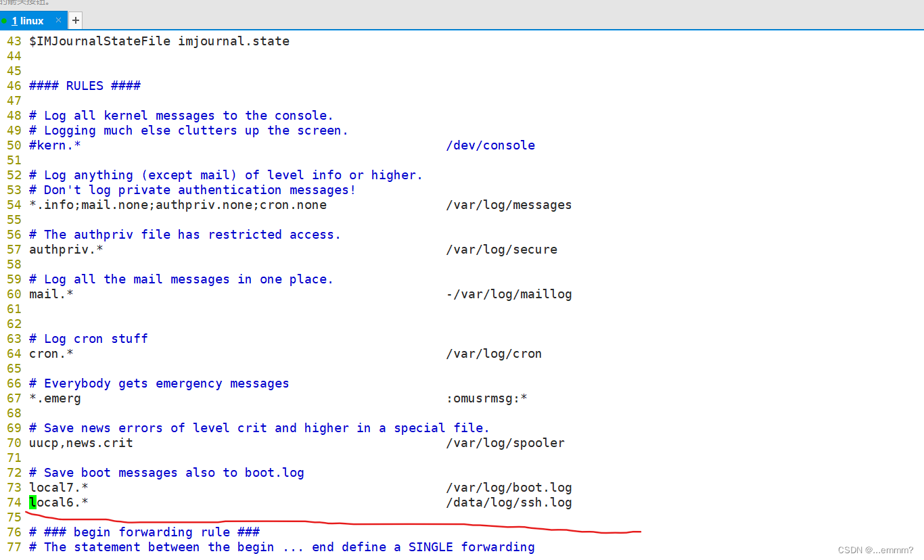This screenshot has width=924, height=560.
Task: Click the "local6.*" selector at the cursor line
Action: coord(59,503)
